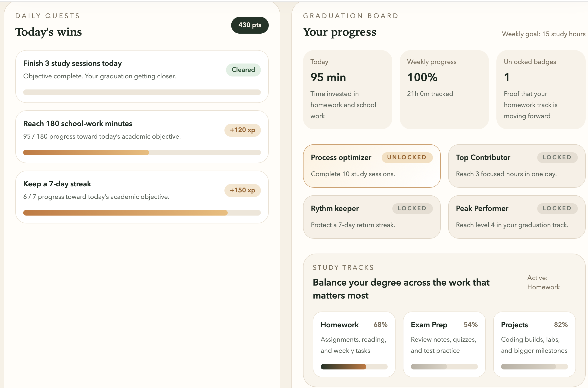Select the Homework study track card
Image resolution: width=588 pixels, height=388 pixels.
pyautogui.click(x=354, y=344)
